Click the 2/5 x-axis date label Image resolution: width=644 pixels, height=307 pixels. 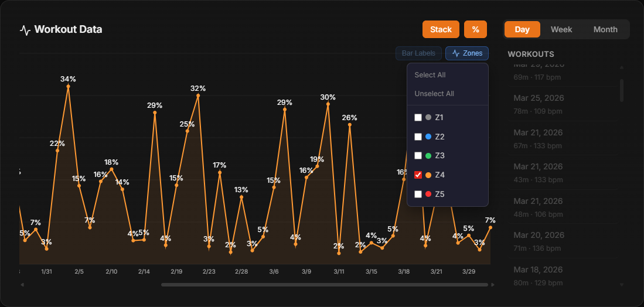tap(79, 272)
